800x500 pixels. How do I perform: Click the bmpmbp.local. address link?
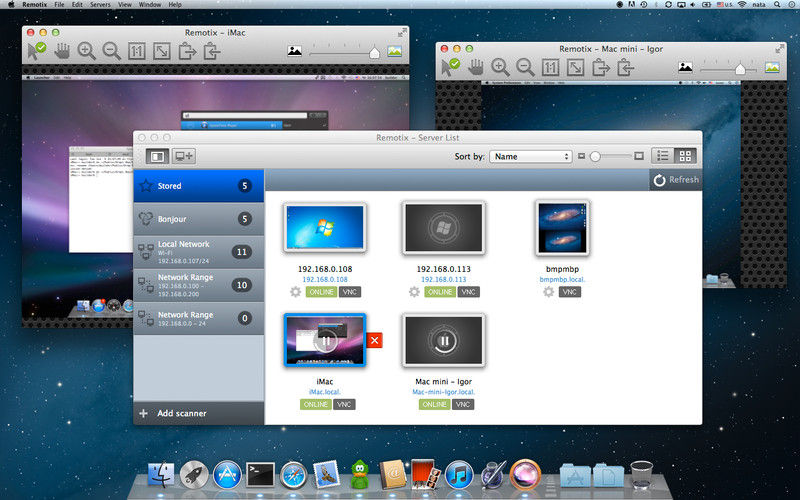(x=562, y=280)
